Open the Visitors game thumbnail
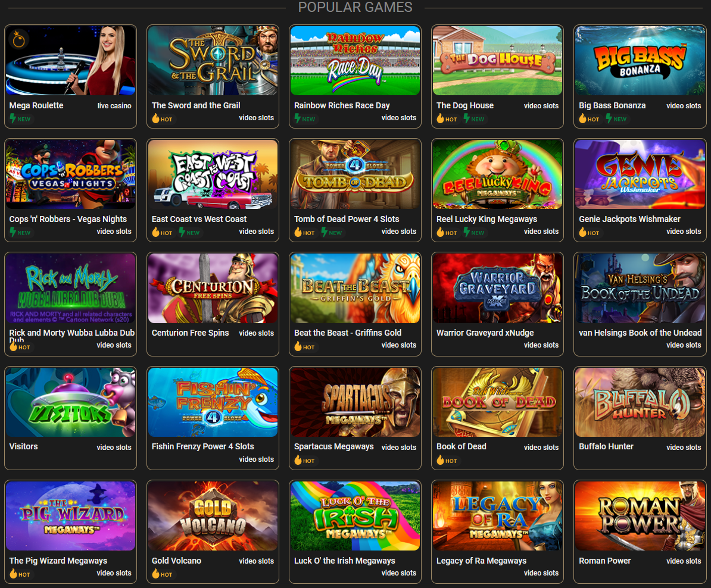The image size is (711, 588). 70,402
